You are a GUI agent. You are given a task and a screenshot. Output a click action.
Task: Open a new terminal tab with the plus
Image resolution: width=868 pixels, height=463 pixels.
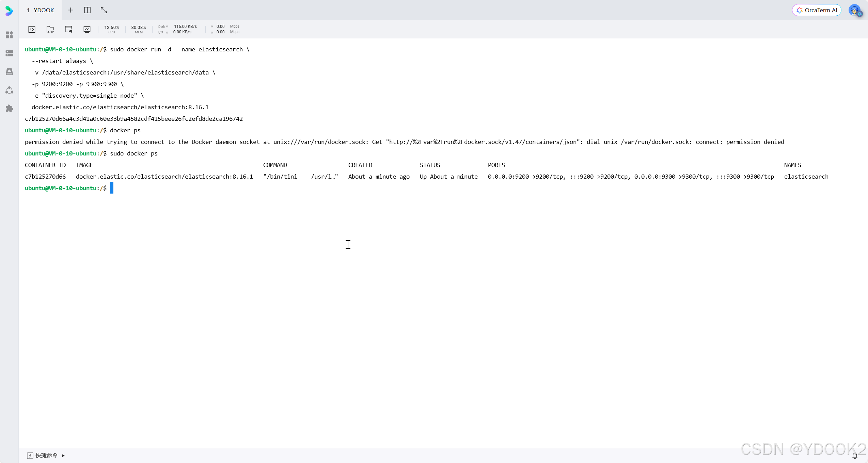(70, 10)
